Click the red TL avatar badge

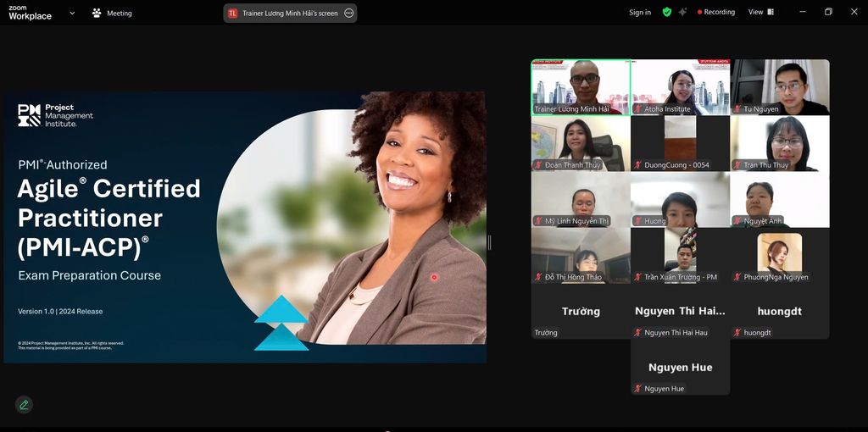click(232, 14)
